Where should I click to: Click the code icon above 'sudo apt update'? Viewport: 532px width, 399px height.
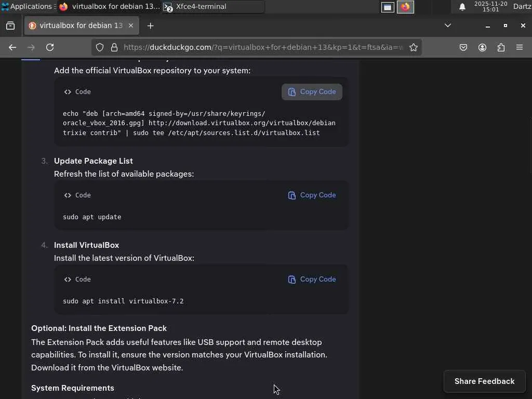[x=68, y=195]
